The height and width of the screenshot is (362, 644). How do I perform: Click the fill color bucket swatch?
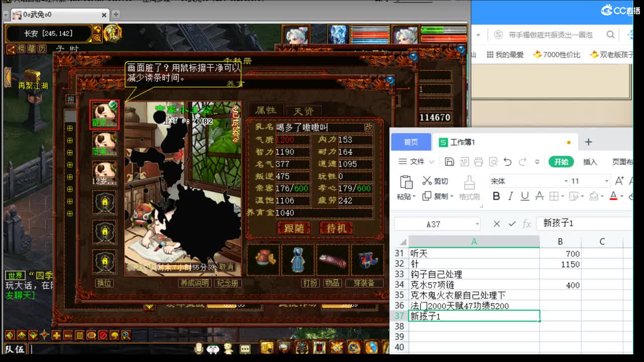[x=594, y=196]
